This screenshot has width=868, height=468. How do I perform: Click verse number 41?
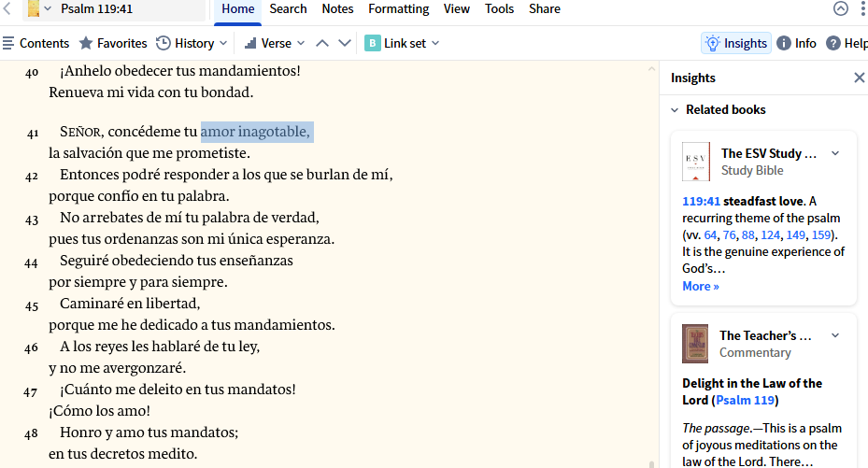pyautogui.click(x=33, y=134)
